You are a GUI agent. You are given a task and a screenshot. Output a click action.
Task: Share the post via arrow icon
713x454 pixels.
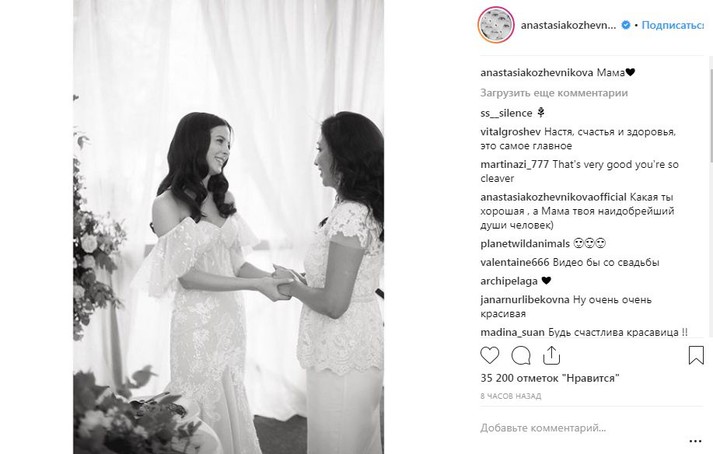pos(551,355)
